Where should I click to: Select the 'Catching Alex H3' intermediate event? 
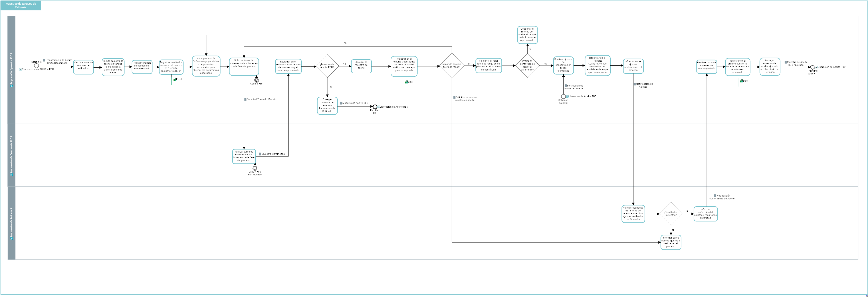(x=563, y=97)
